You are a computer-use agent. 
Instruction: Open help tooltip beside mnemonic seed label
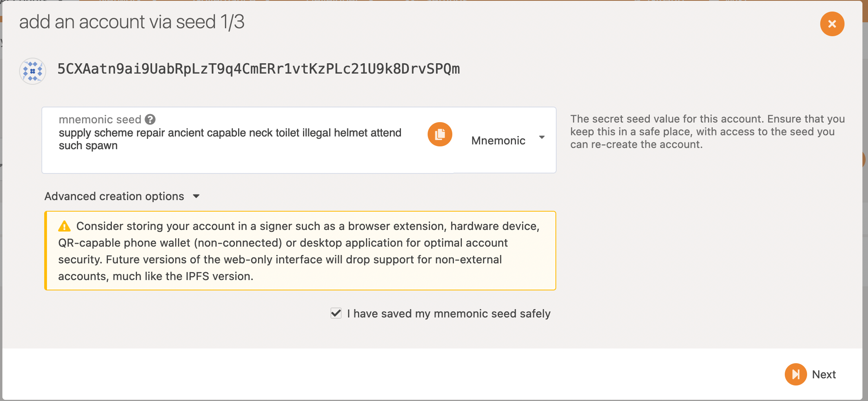150,119
